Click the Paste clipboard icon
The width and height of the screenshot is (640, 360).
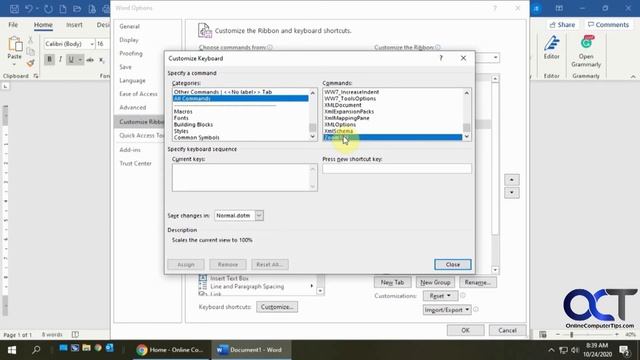click(x=15, y=44)
